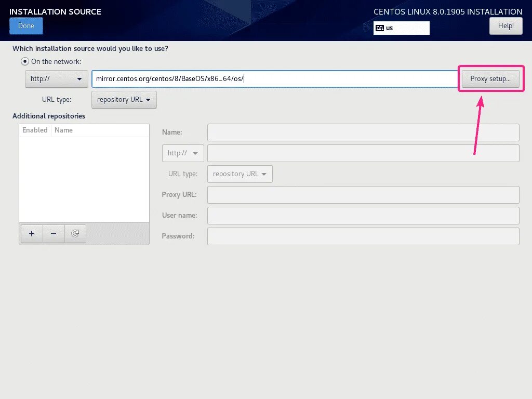
Task: Click the User name input field
Action: [363, 216]
